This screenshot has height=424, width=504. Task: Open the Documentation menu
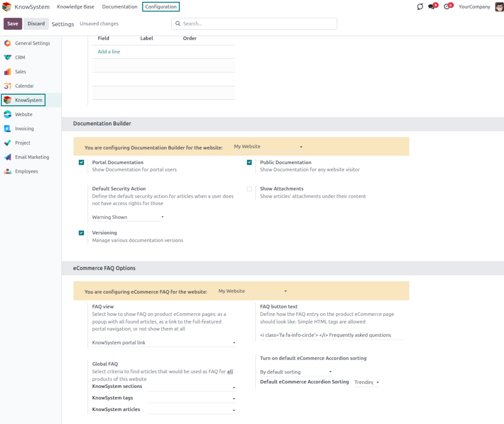point(120,7)
